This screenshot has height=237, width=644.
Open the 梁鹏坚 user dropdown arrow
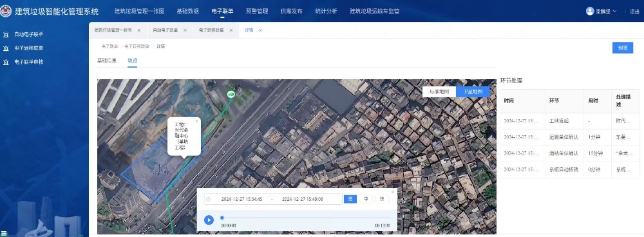coord(615,12)
